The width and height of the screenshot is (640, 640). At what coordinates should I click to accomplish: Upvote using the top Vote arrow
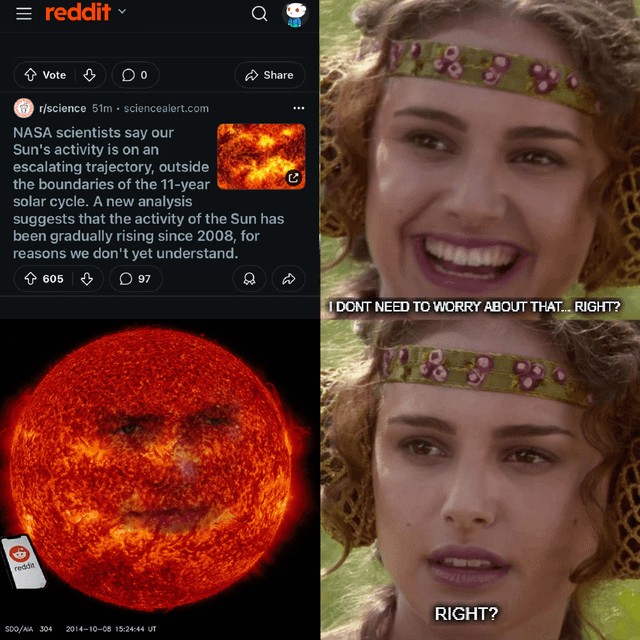[x=31, y=75]
